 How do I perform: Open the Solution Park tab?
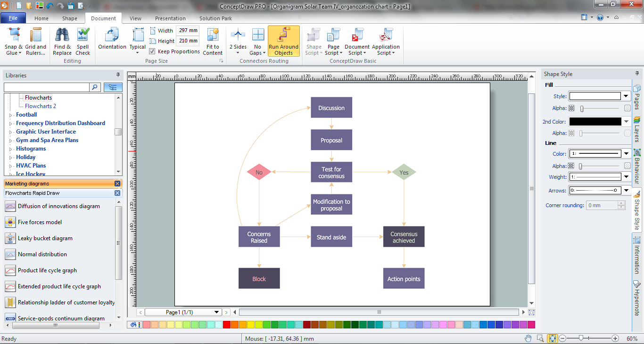215,18
